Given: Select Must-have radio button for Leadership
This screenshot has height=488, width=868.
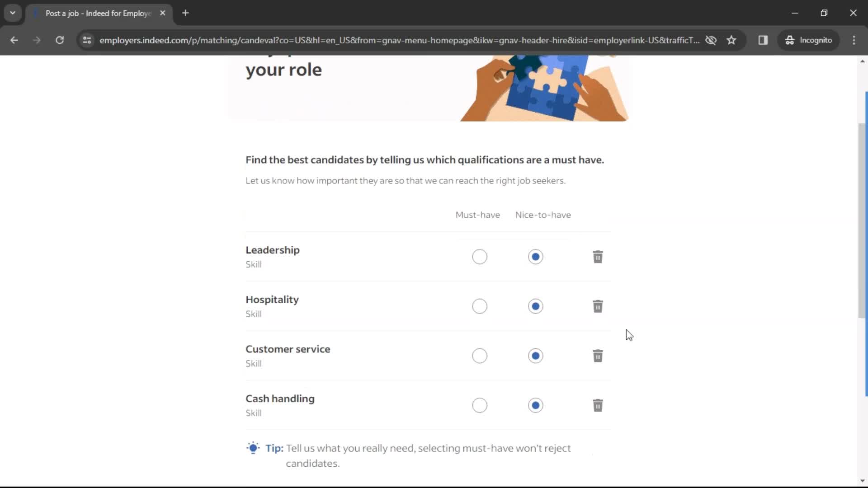Looking at the screenshot, I should point(479,256).
